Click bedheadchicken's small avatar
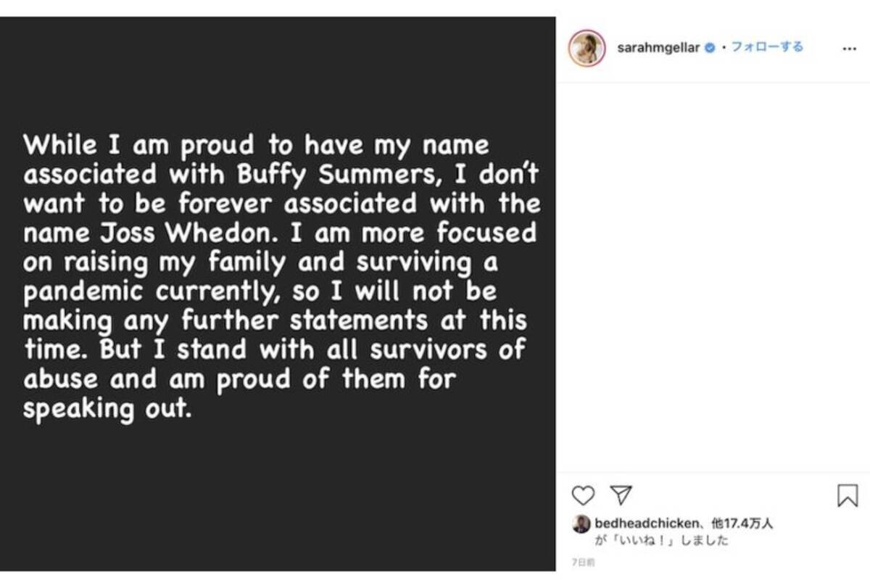The height and width of the screenshot is (588, 870). point(581,523)
